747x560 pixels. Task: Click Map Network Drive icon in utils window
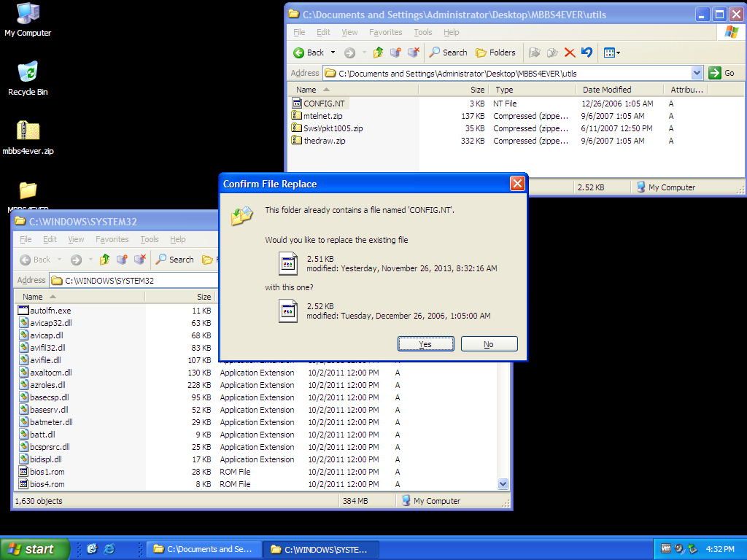[395, 52]
